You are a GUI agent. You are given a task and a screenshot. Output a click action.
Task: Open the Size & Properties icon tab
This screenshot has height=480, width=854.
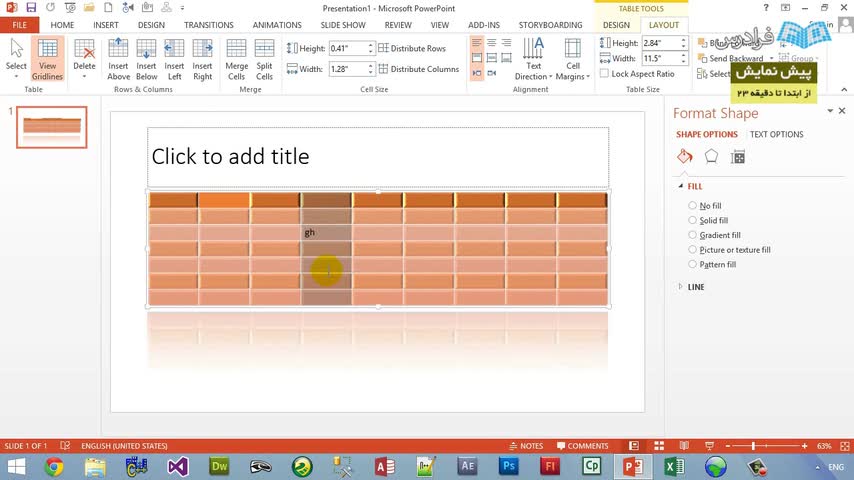[x=738, y=157]
